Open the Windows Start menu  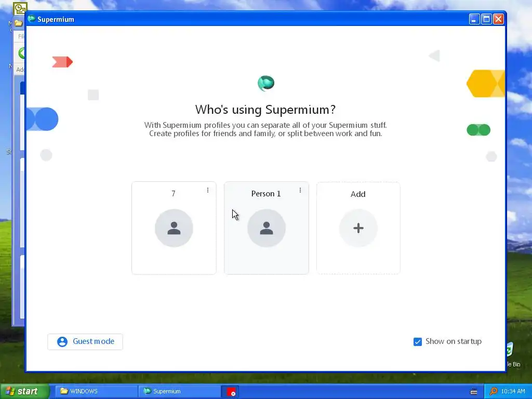[24, 391]
